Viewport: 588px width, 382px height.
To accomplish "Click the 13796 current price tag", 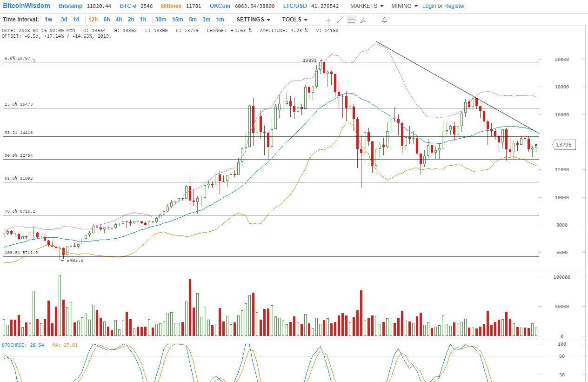I will (564, 145).
